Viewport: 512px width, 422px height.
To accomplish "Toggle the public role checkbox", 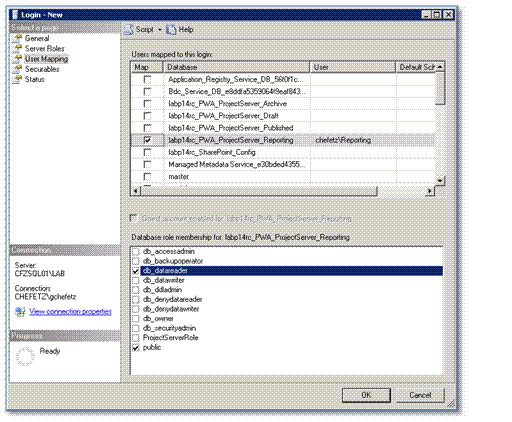I will (136, 348).
